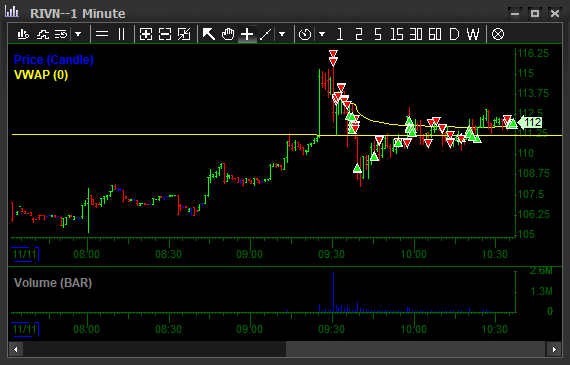Click the 105 price axis label
This screenshot has width=570, height=365.
point(526,234)
